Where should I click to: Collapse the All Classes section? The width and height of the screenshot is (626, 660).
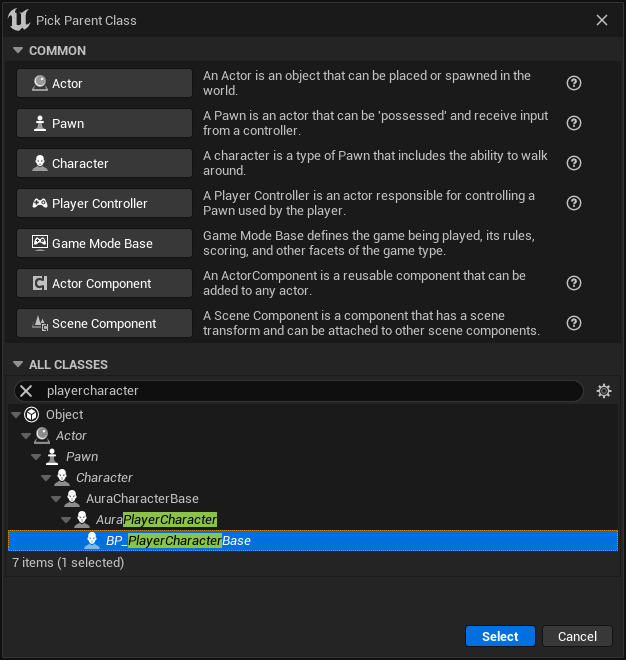[17, 365]
